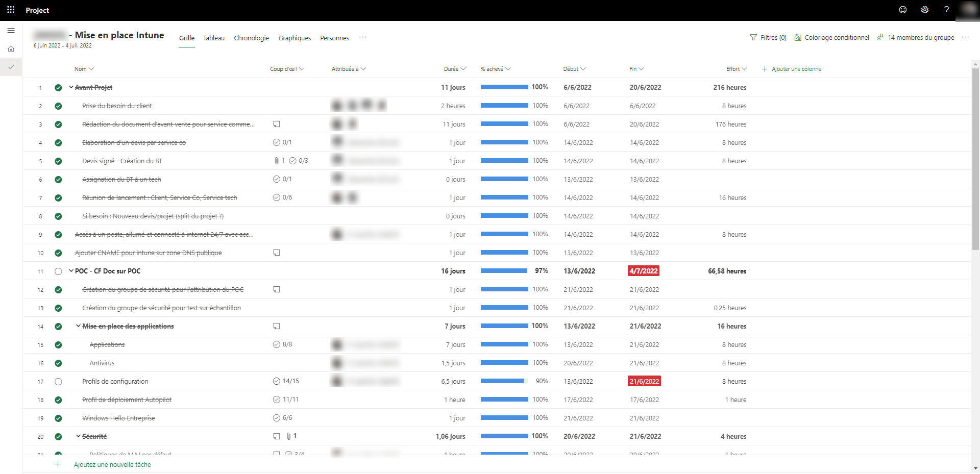Viewport: 980px width, 474px height.
Task: Open Coloriage conditionnel settings
Action: coord(831,37)
